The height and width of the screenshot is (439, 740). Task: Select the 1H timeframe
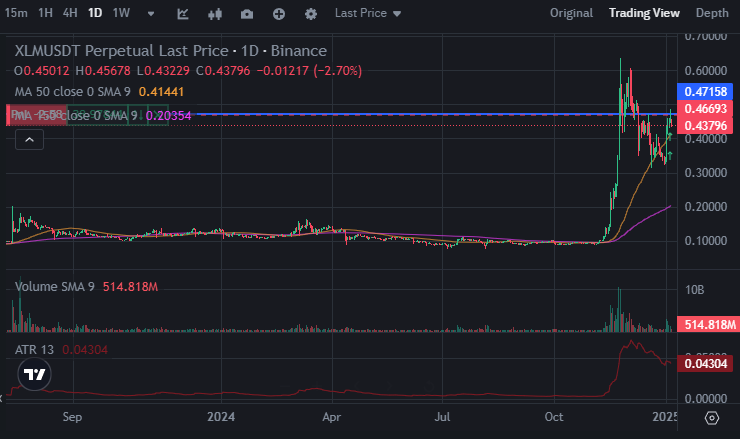tap(45, 13)
